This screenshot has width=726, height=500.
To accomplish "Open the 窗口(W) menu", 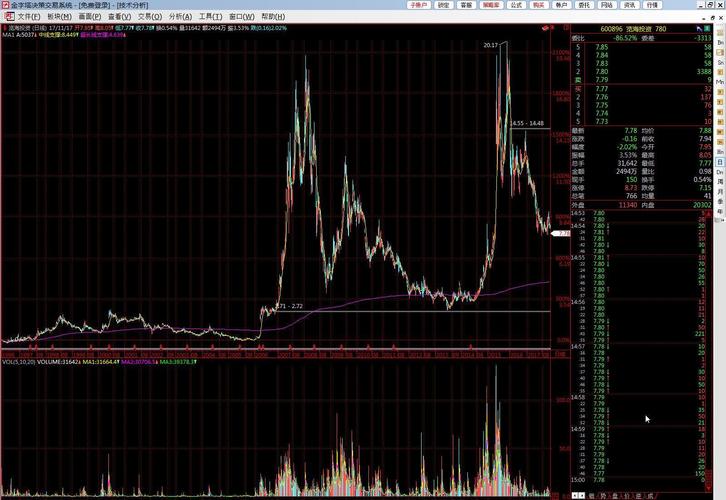I will [241, 17].
